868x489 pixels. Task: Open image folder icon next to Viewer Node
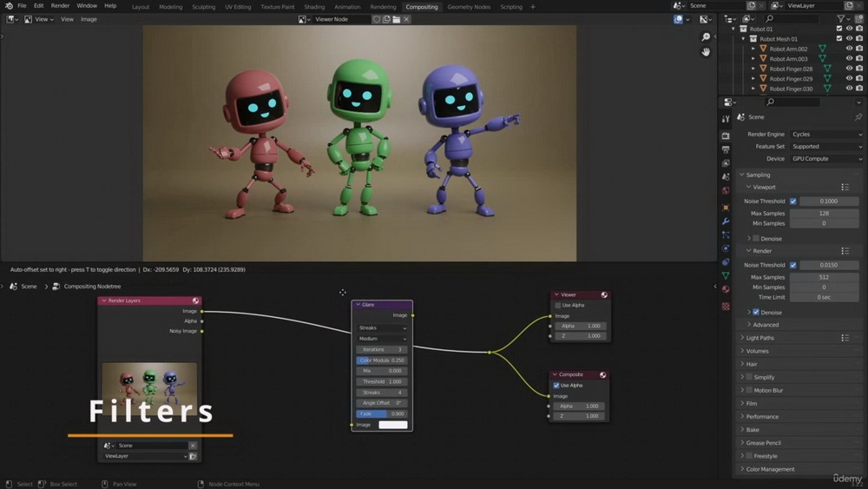pyautogui.click(x=397, y=19)
